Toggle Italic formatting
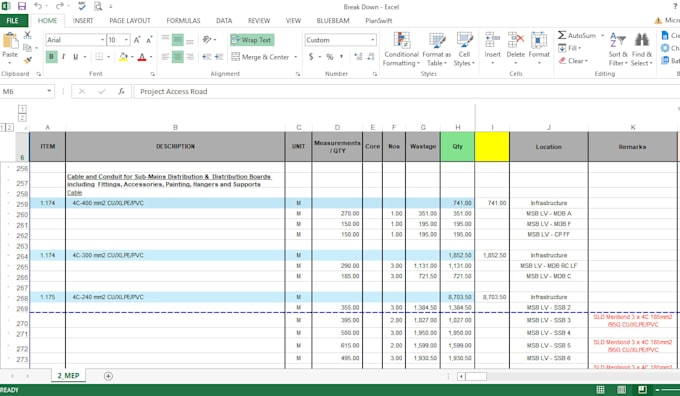 pyautogui.click(x=63, y=57)
